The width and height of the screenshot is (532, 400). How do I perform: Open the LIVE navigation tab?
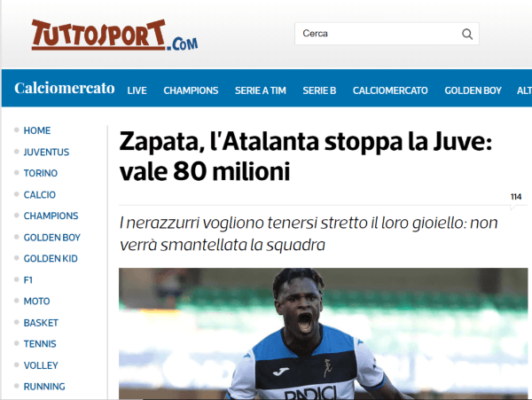pos(137,90)
